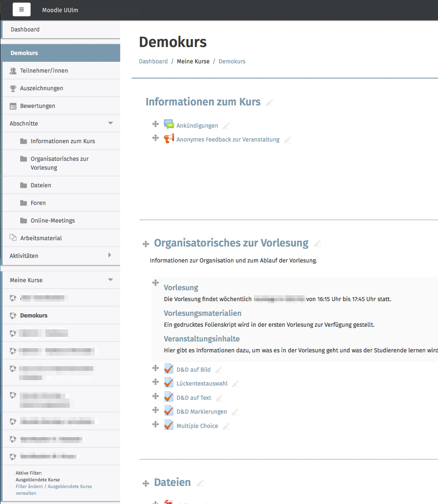The width and height of the screenshot is (438, 504).
Task: Rename the Dateien section with pencil icon
Action: [200, 483]
